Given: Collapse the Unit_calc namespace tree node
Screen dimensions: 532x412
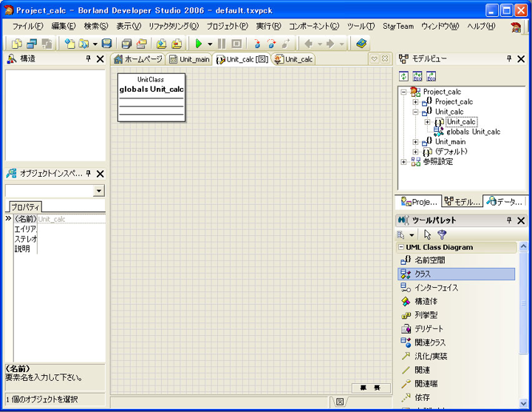Looking at the screenshot, I should [x=415, y=112].
